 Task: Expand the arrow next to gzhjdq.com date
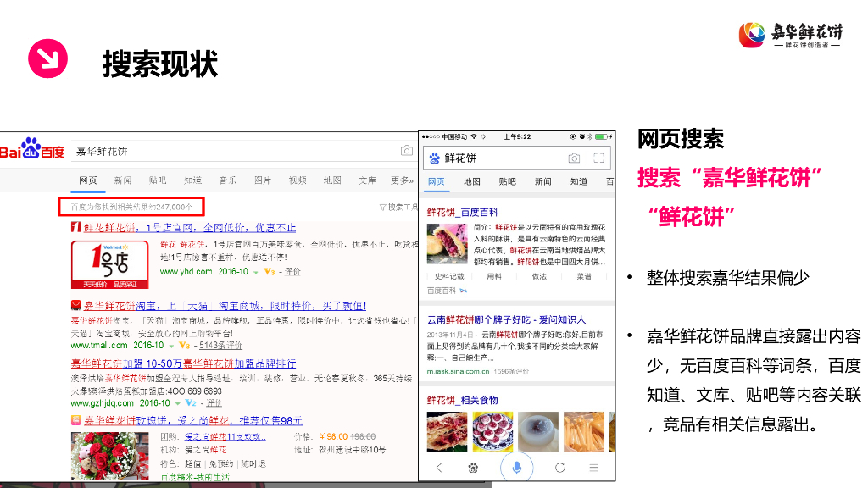[x=177, y=404]
